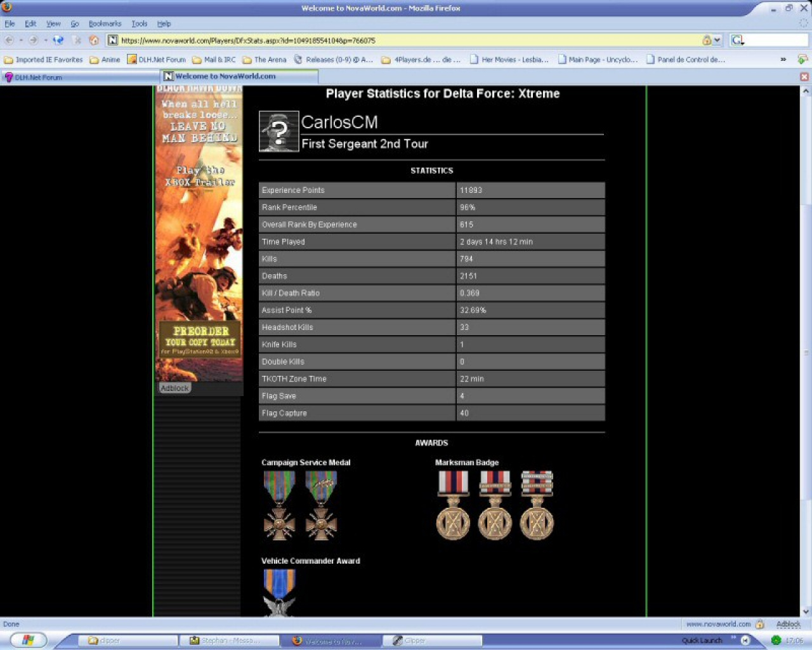Click the status bar padlock next to www.novaworld.com
Viewport: 812px width, 650px height.
759,624
